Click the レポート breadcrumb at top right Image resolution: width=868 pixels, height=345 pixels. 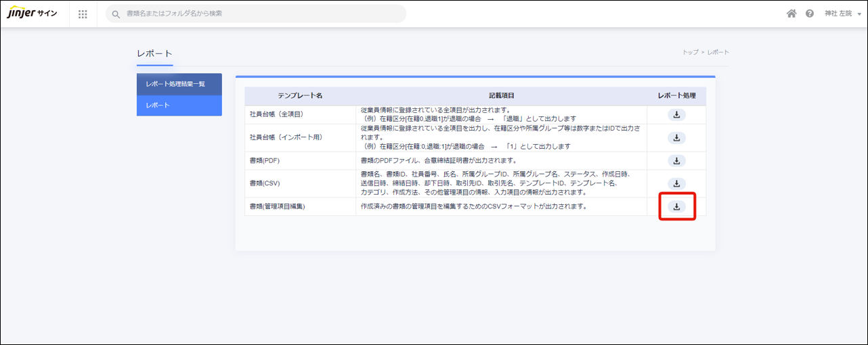point(718,52)
